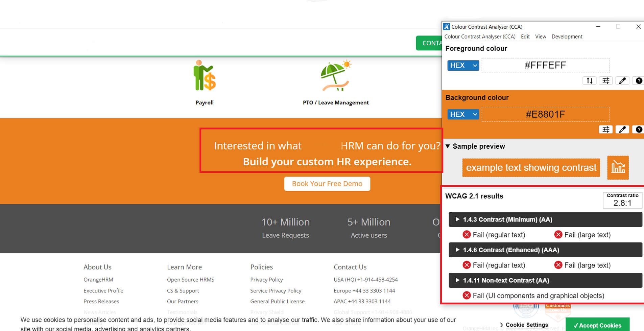644x331 pixels.
Task: Swap foreground and background colours icon
Action: tap(589, 81)
